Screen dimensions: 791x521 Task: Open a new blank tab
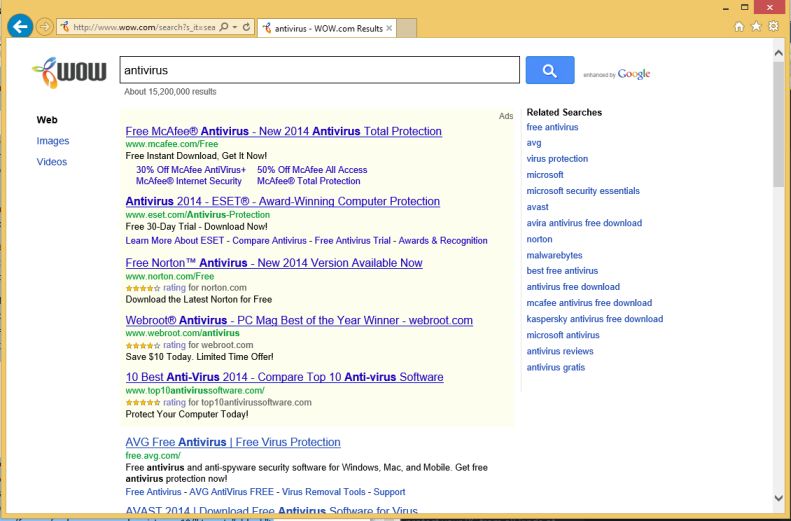[x=407, y=28]
